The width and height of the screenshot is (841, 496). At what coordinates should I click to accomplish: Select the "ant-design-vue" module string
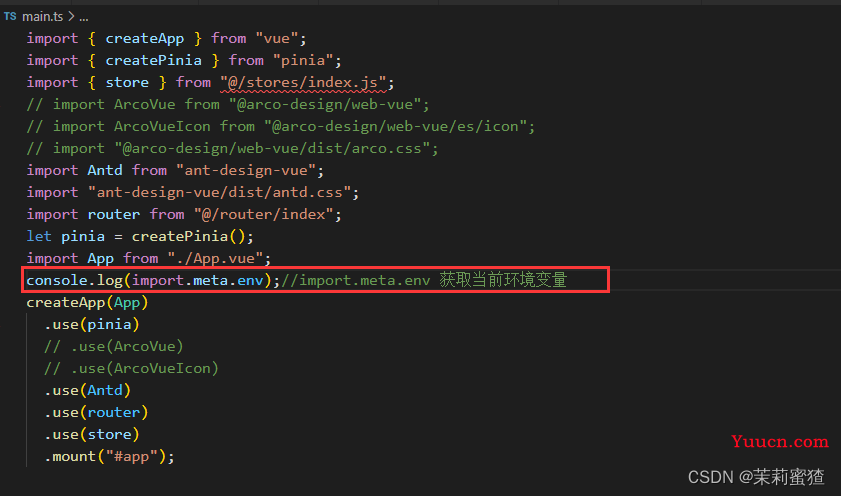pos(246,171)
